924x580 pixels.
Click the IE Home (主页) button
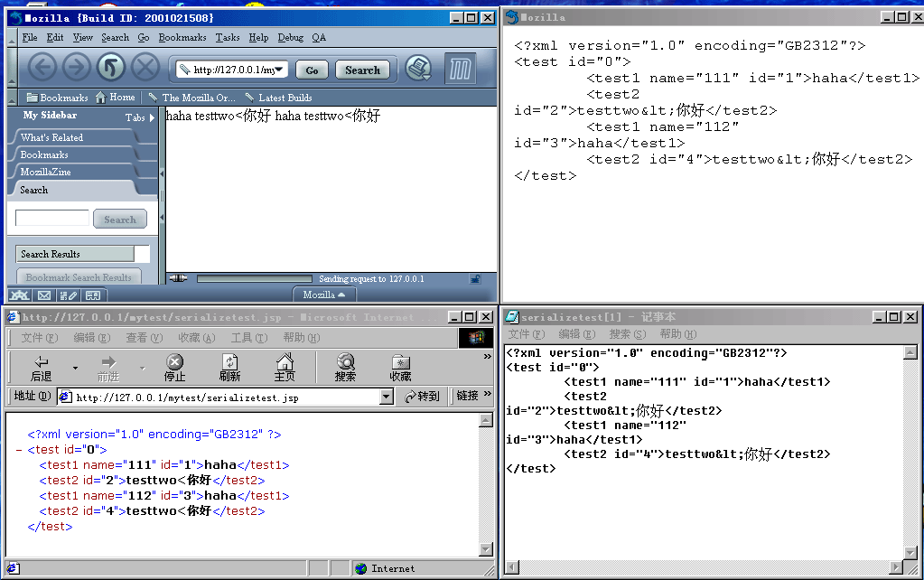tap(284, 369)
